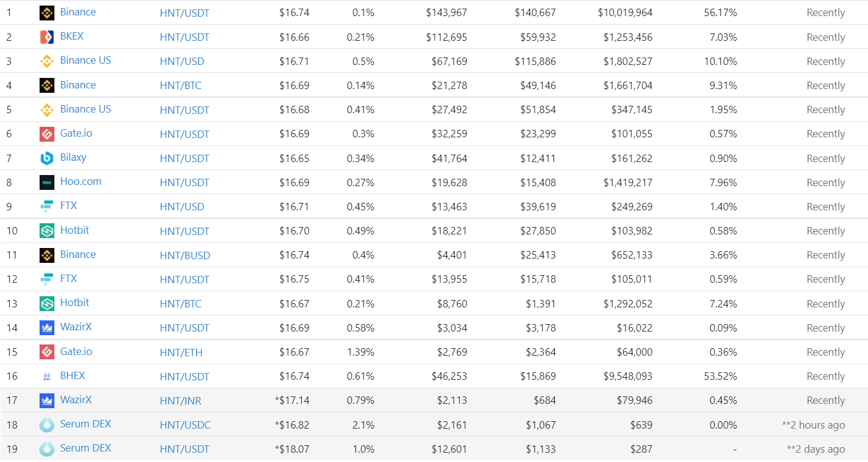Select the Hoo.com exchange name
This screenshot has height=462, width=868.
click(80, 182)
